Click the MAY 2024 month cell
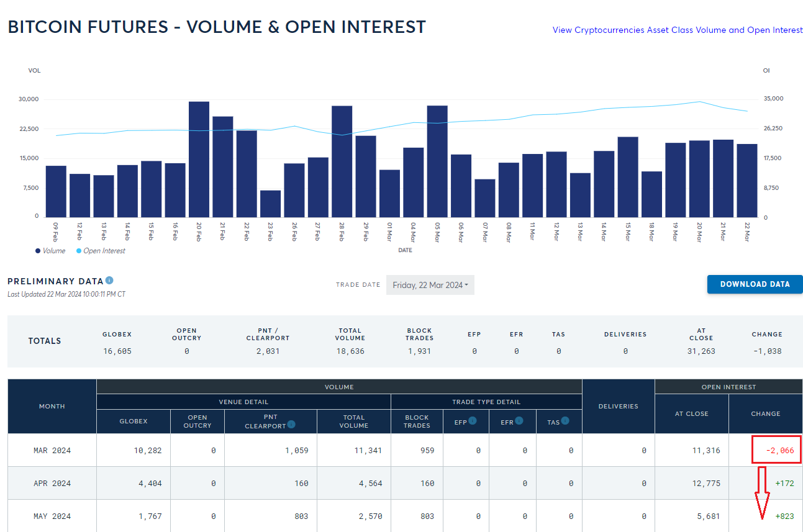 (52, 516)
